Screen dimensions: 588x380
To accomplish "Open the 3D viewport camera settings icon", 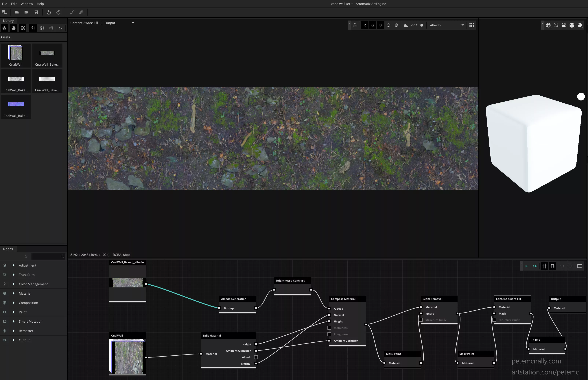I will point(564,25).
